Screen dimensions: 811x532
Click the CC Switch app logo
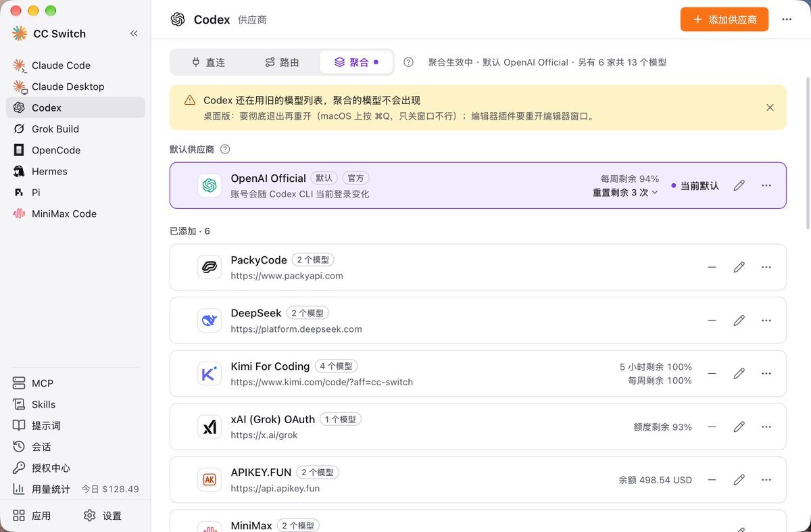(x=20, y=33)
